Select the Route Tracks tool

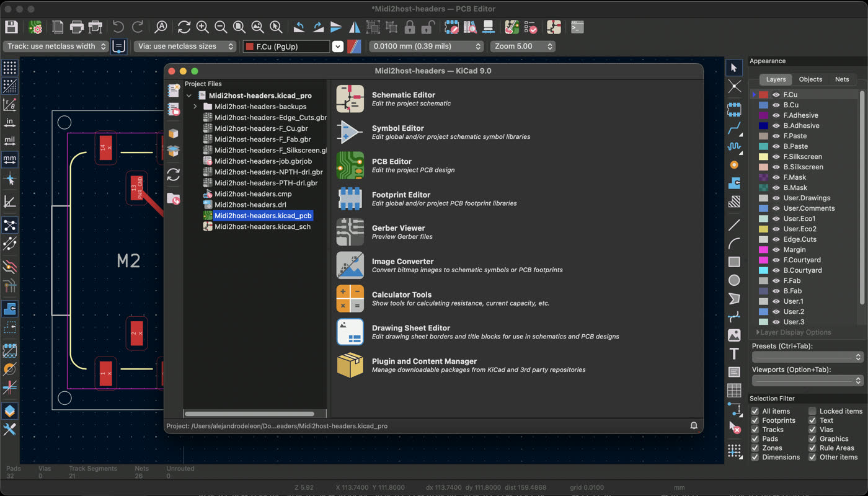(735, 128)
